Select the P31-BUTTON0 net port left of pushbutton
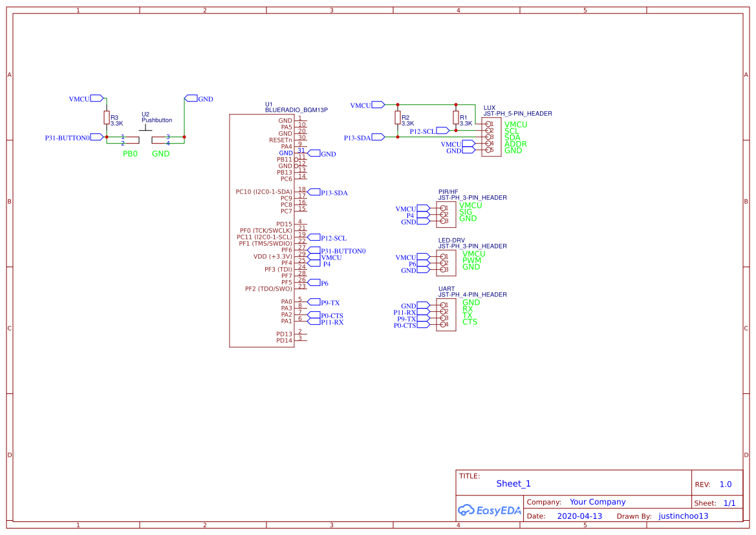 96,137
